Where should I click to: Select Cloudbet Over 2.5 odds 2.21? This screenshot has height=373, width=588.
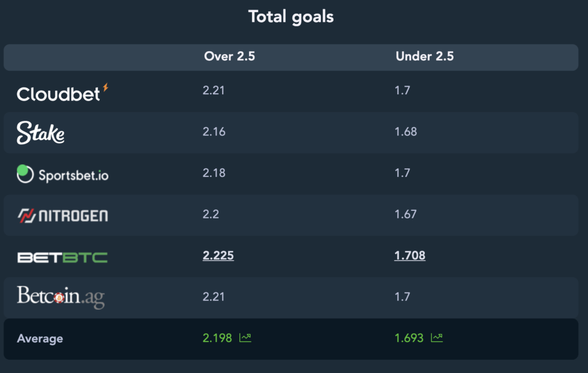click(214, 90)
